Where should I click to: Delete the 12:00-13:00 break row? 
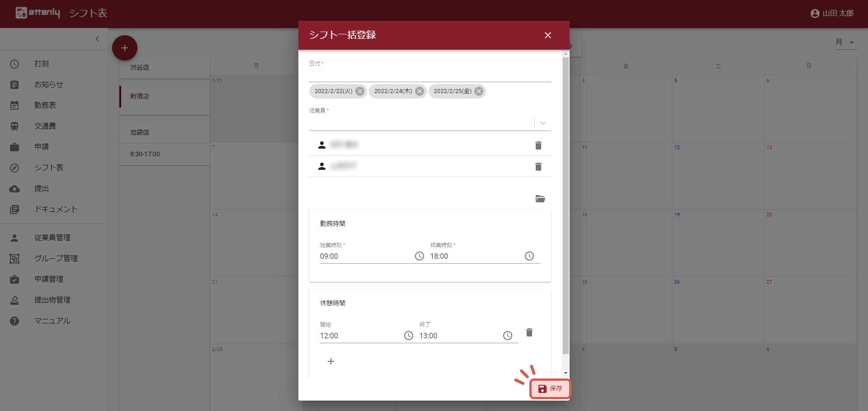529,333
